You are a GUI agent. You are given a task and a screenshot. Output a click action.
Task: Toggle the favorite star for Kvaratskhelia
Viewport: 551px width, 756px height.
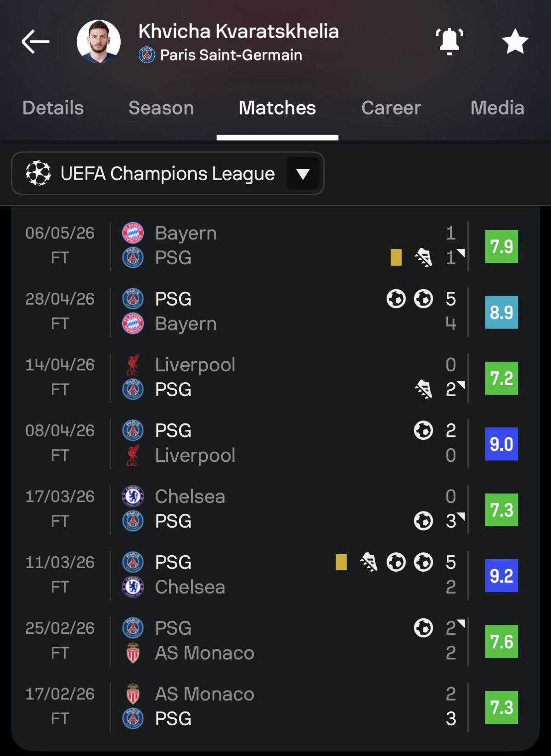tap(515, 41)
